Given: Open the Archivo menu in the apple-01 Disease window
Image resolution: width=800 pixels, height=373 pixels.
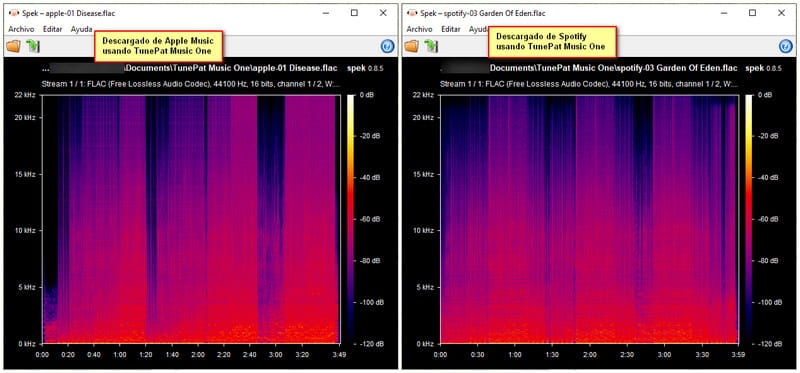Looking at the screenshot, I should pyautogui.click(x=21, y=29).
